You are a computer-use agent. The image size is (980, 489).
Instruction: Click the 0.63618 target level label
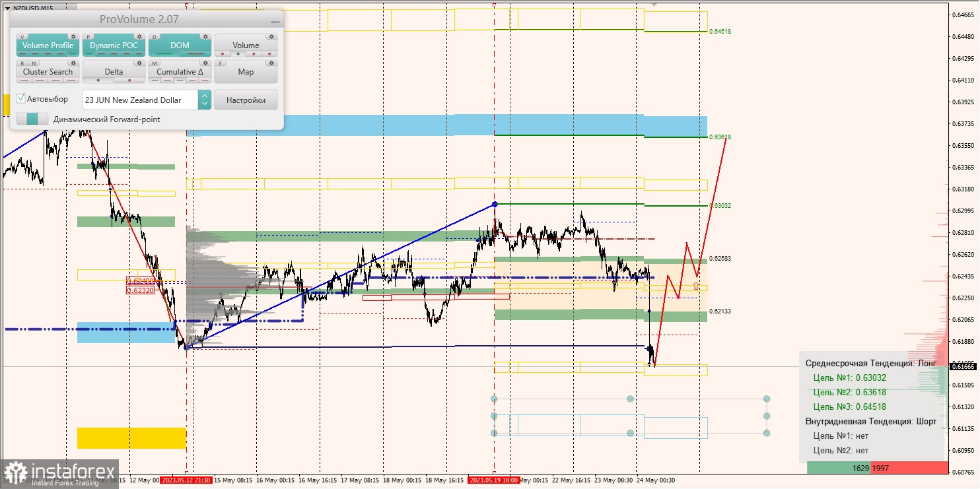[720, 137]
